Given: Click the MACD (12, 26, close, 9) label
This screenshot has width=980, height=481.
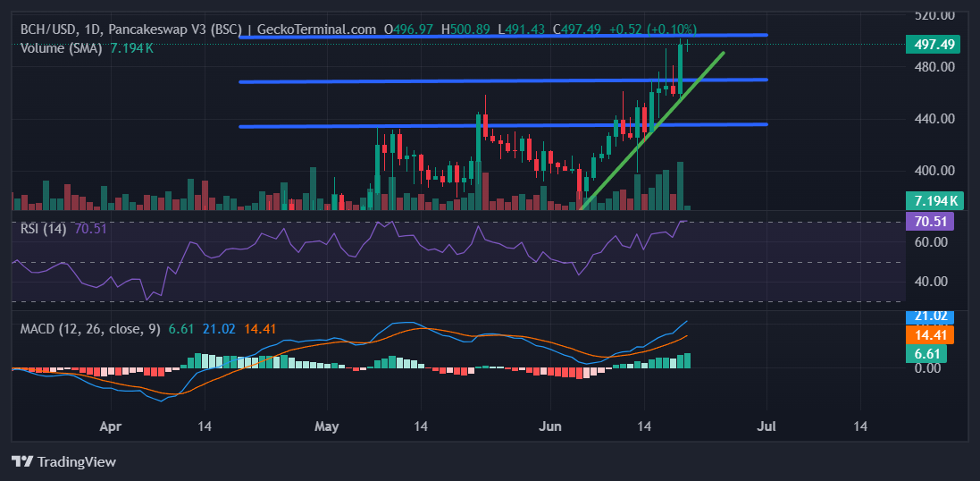Looking at the screenshot, I should (x=90, y=328).
